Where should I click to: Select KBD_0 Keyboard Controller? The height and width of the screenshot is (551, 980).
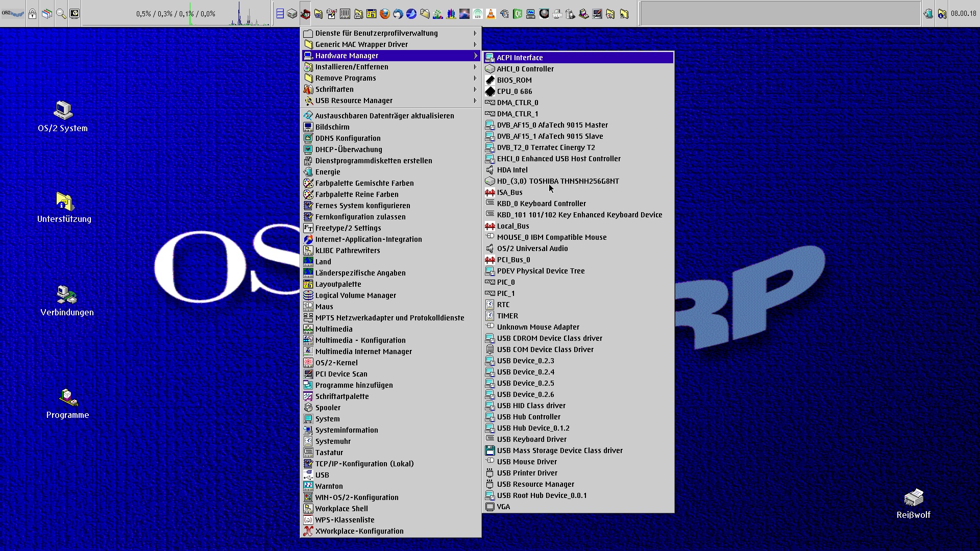578,204
